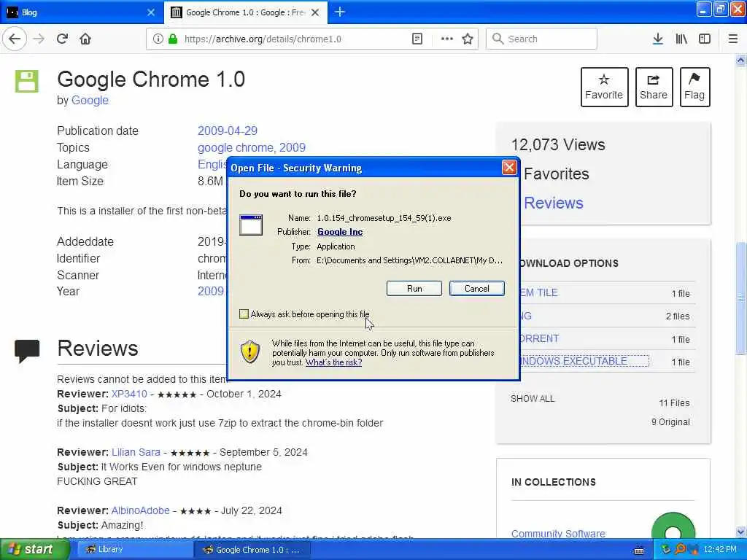Click the black speech bubble Reviews icon
747x560 pixels.
click(x=27, y=351)
